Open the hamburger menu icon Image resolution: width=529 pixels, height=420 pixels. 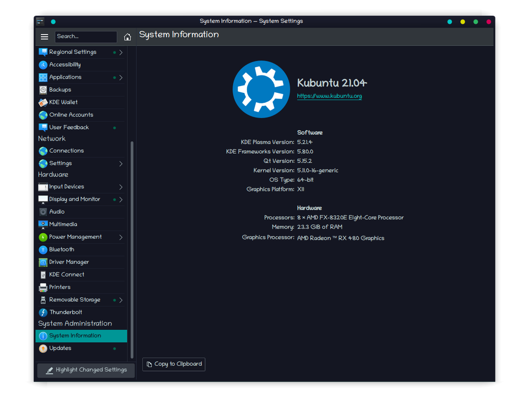click(x=44, y=37)
